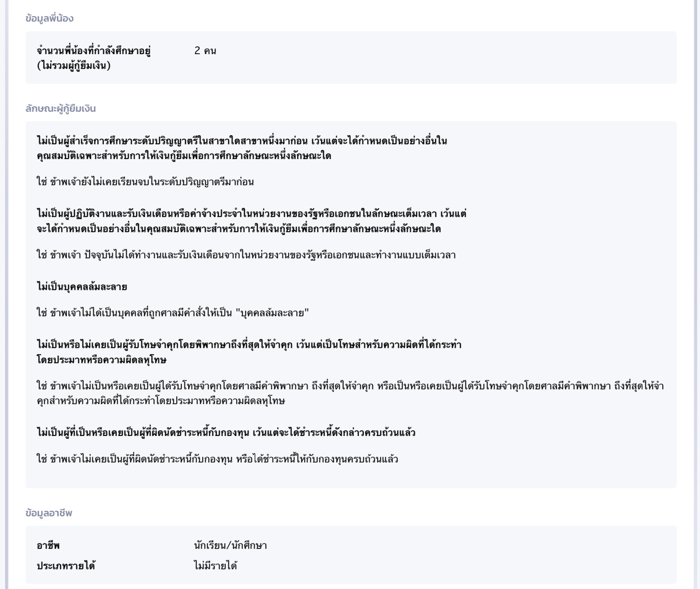Click the ไม่เป็นบุคคลล้มละลาย heading

82,287
